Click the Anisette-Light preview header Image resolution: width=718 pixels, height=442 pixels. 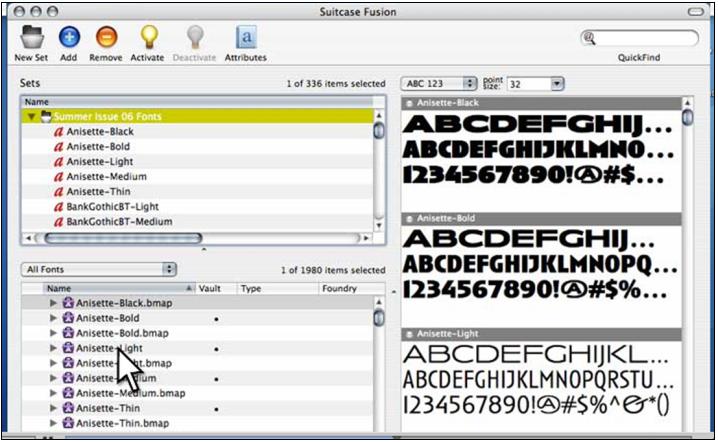tap(541, 334)
